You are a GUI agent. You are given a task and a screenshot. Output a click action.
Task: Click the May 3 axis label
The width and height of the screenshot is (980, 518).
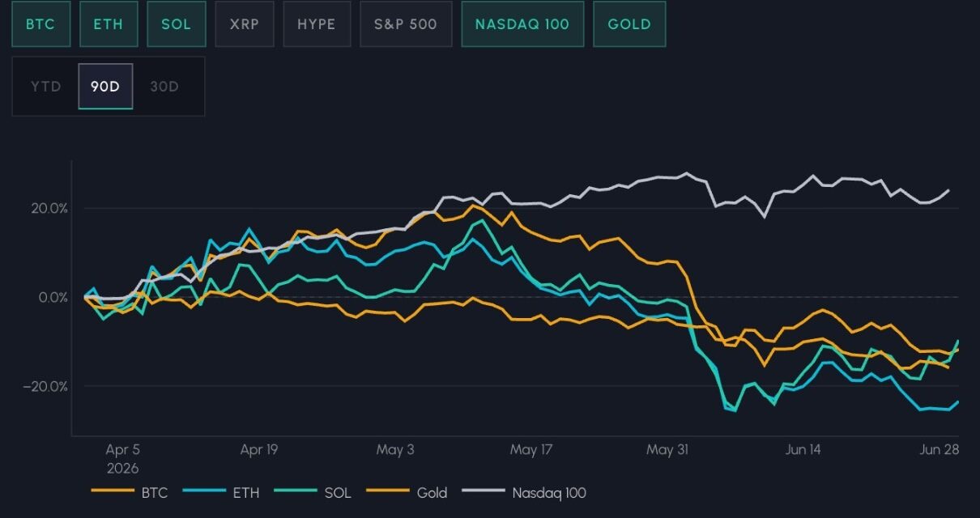pos(395,450)
